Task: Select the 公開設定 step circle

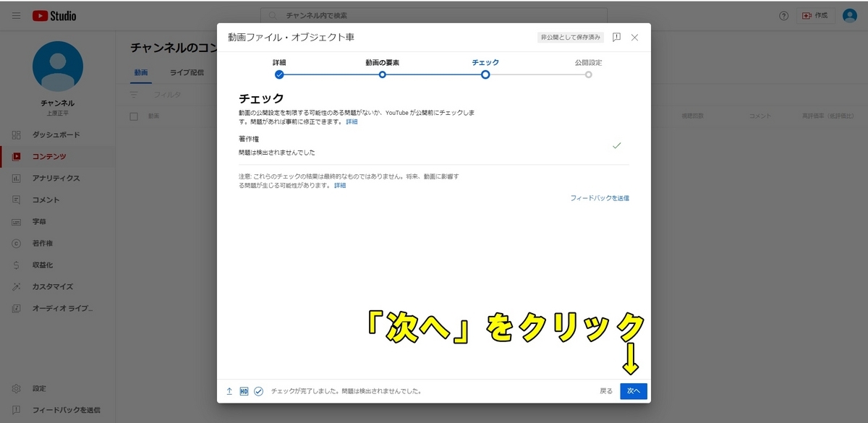Action: coord(587,74)
